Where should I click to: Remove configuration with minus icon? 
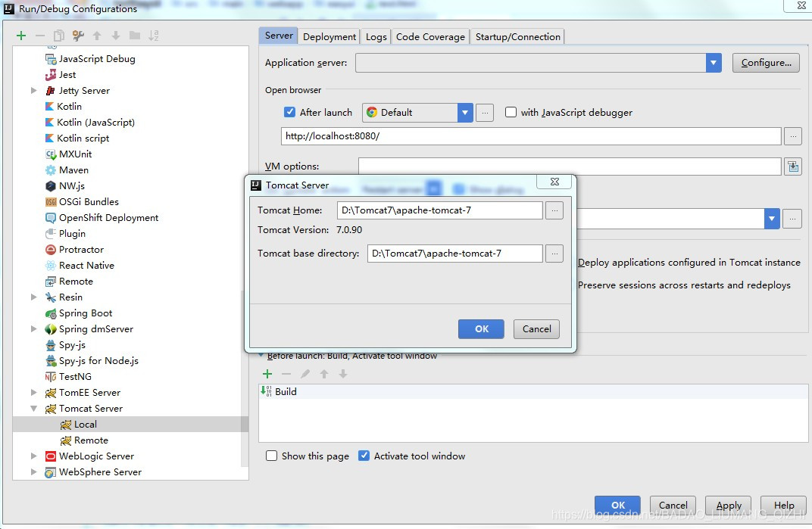(40, 36)
